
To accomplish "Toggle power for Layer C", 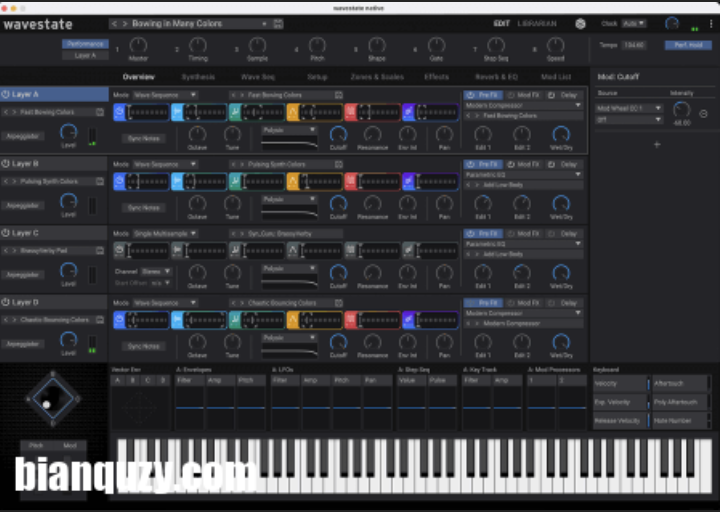I will pos(6,233).
